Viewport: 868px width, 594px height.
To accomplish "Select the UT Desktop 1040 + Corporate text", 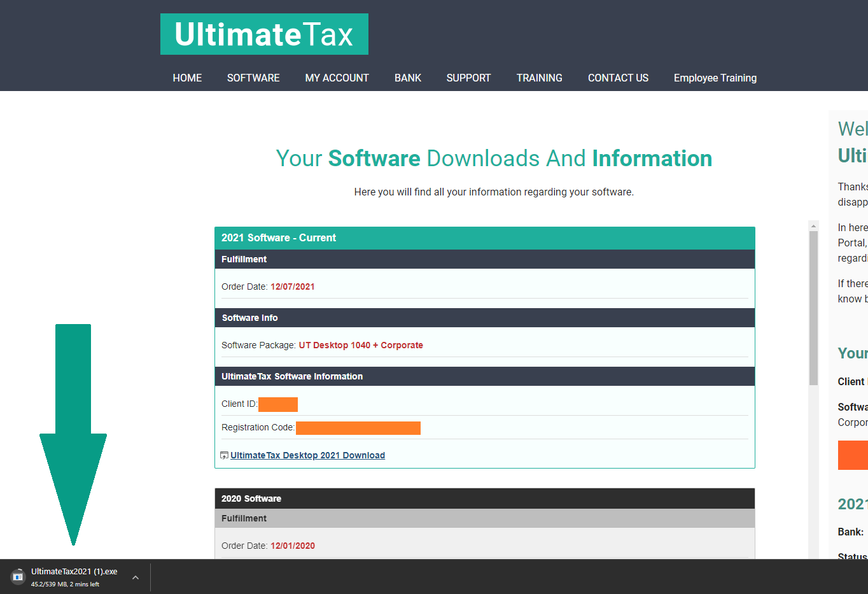I will click(361, 345).
